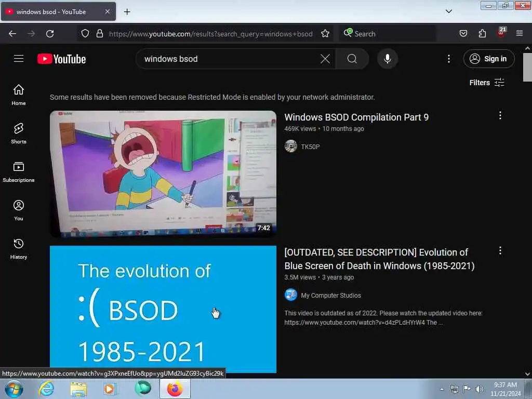This screenshot has height=399, width=532.
Task: Go to Home in the sidebar
Action: tap(19, 95)
